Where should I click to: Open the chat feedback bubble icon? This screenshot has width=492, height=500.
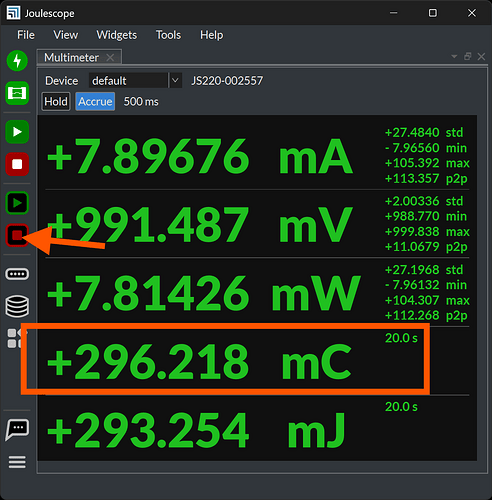17,430
